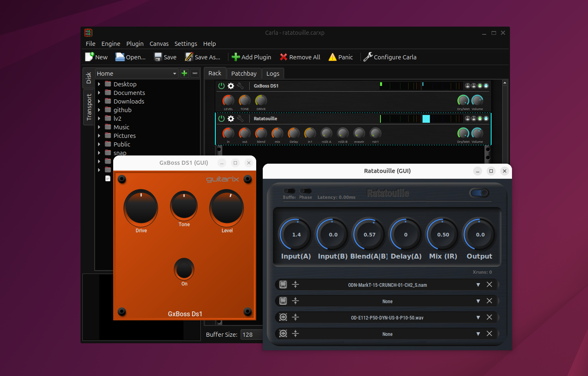Click the Add Plugin button

click(251, 57)
